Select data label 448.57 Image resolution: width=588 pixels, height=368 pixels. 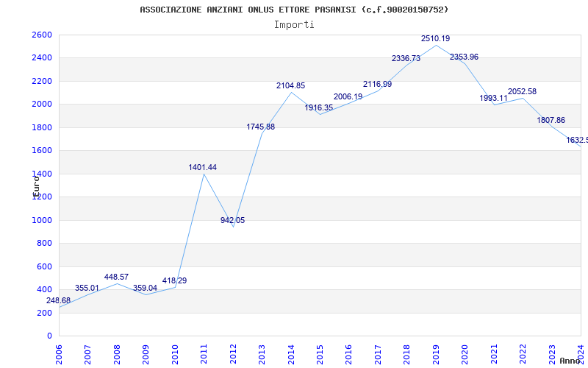[x=116, y=277]
